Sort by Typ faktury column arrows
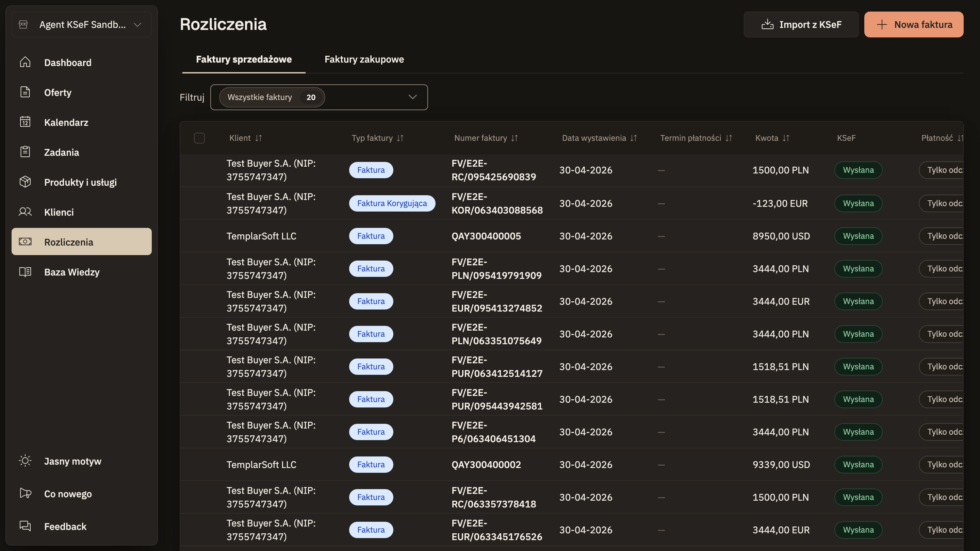980x551 pixels. pyautogui.click(x=400, y=138)
